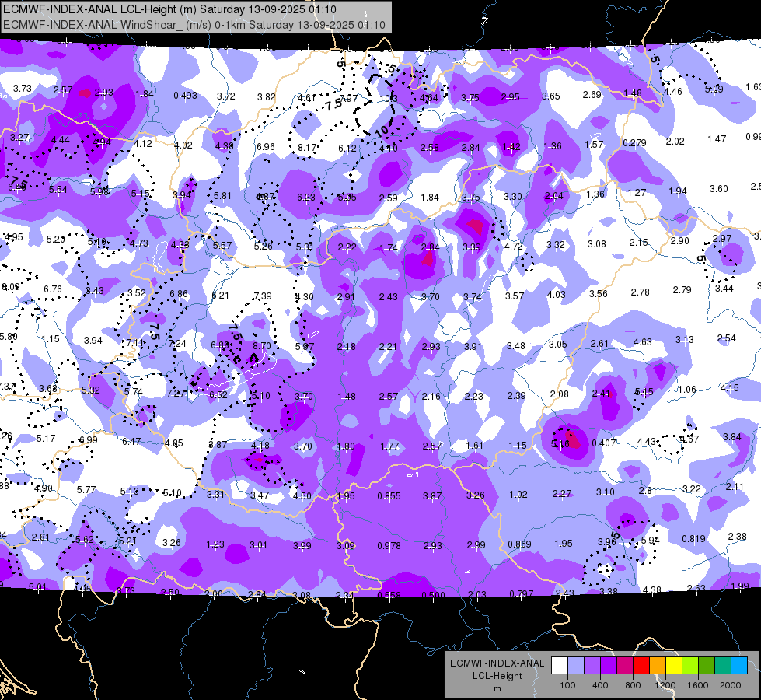Click the wind shear value 3.73 near the upper-left corner
The height and width of the screenshot is (700, 761).
(23, 88)
